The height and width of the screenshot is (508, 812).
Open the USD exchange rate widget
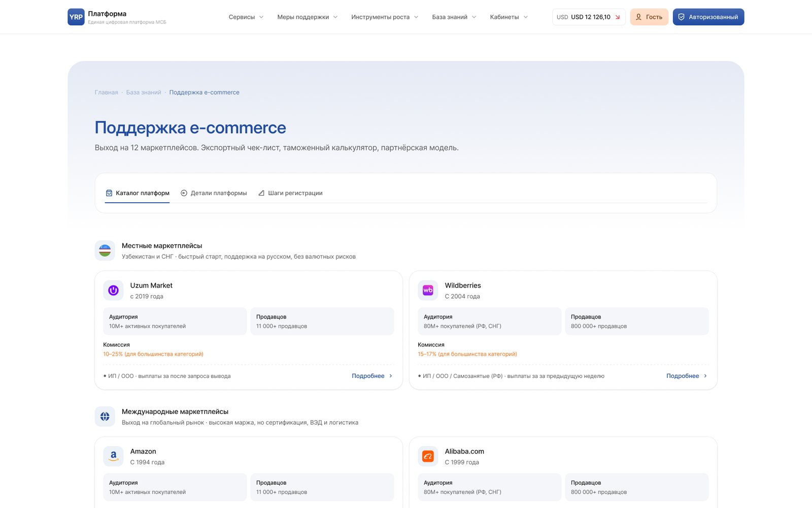click(589, 17)
